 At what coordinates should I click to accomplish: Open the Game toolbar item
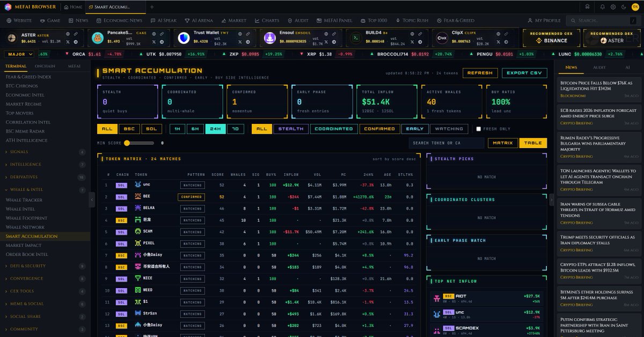click(49, 20)
